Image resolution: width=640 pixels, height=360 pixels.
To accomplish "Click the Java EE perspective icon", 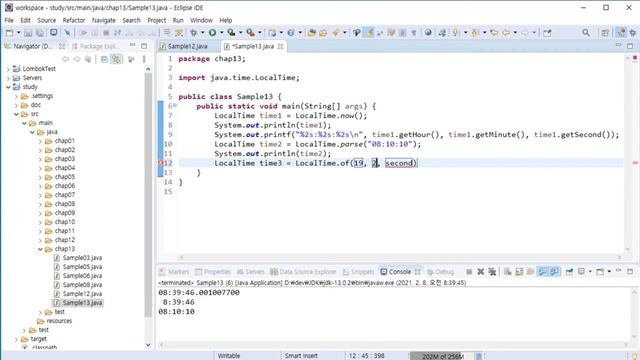I will pyautogui.click(x=621, y=33).
